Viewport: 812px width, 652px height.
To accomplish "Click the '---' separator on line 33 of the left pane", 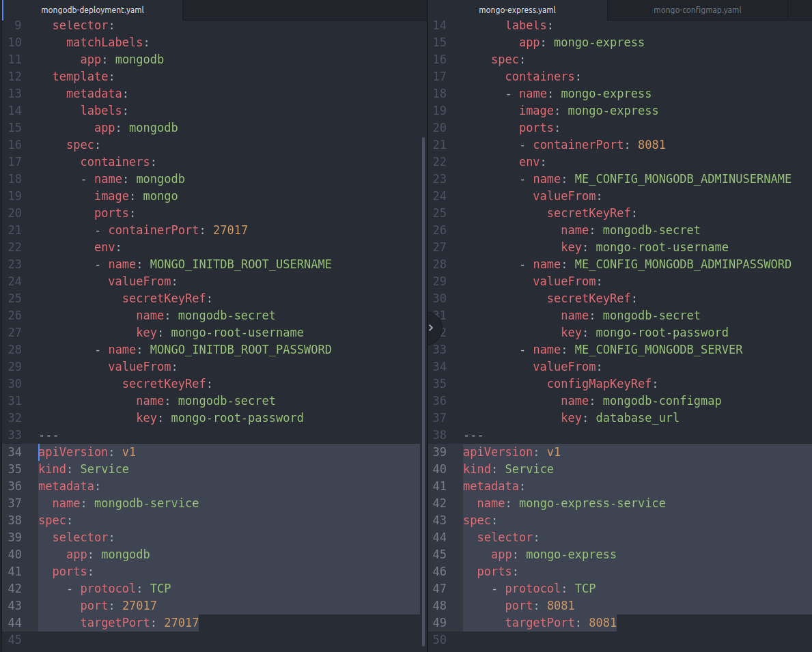I will 48,436.
